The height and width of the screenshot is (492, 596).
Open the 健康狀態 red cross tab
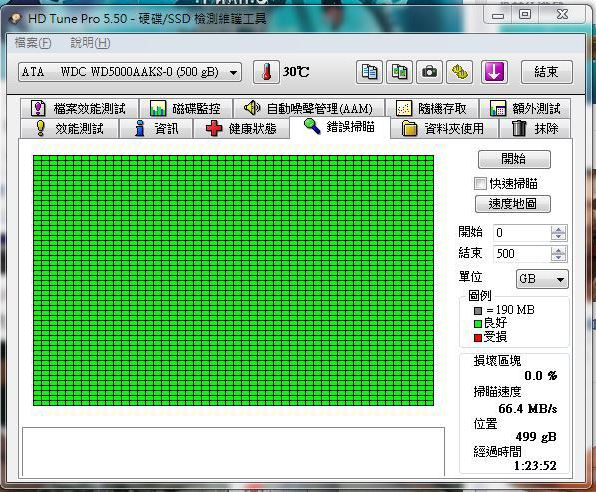241,129
